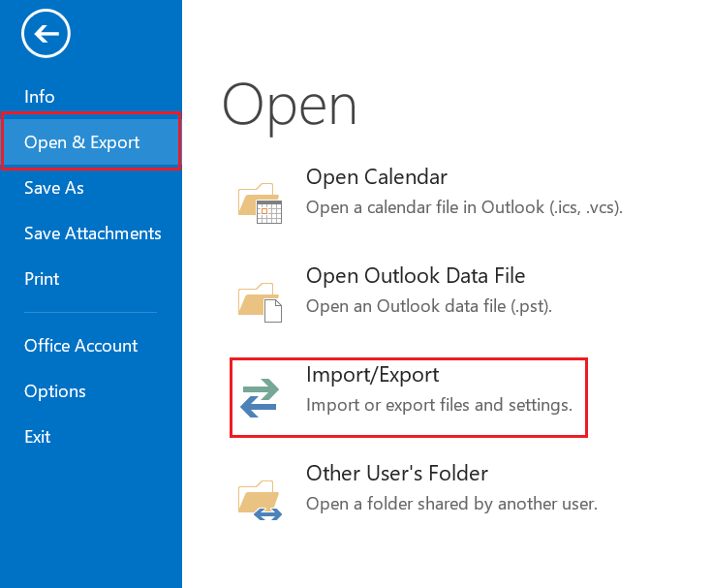Open Outlook Options

[x=55, y=391]
